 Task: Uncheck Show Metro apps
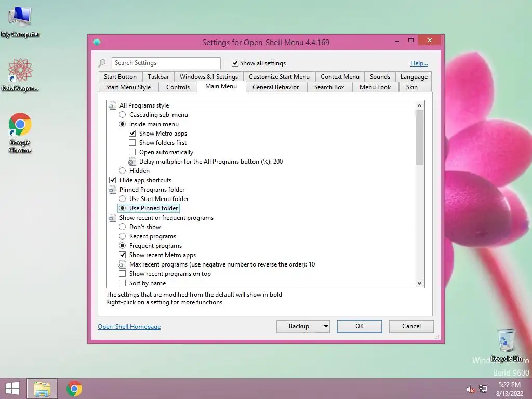pos(132,134)
